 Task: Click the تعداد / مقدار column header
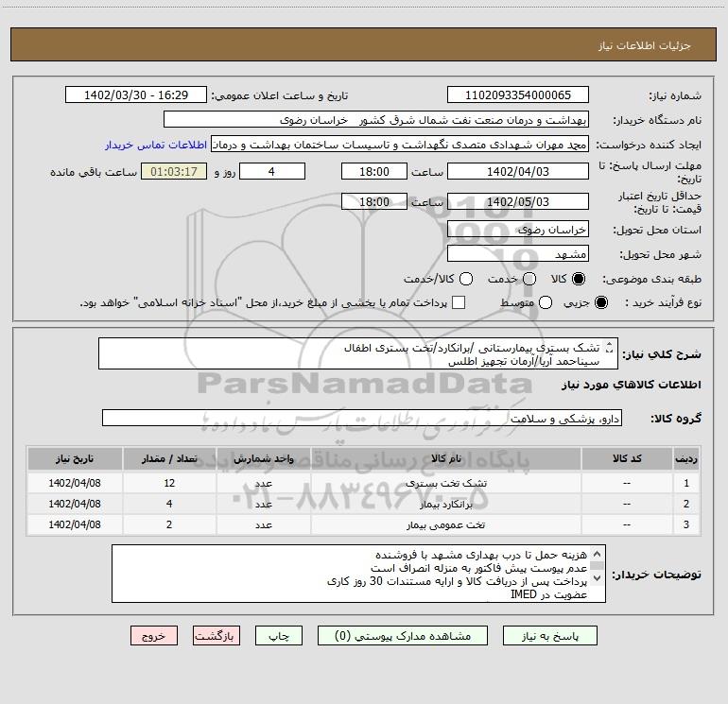pyautogui.click(x=169, y=458)
